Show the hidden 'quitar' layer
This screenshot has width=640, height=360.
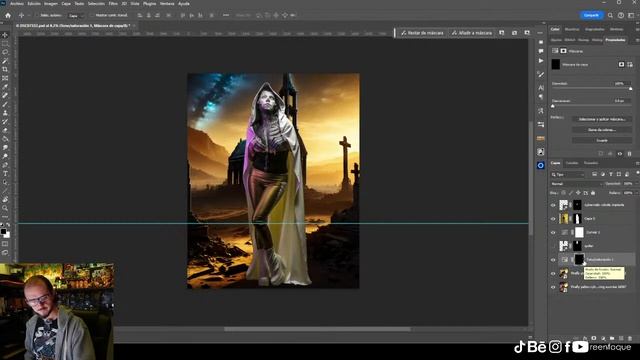tap(553, 246)
